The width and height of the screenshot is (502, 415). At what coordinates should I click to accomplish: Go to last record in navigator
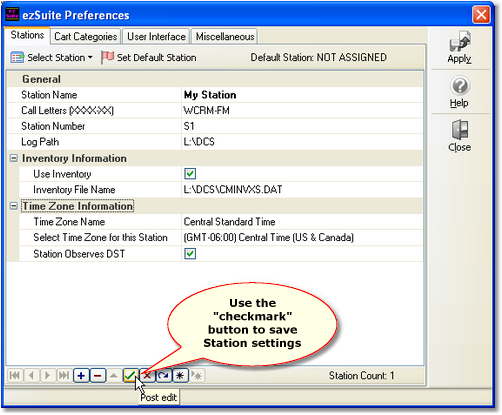tap(64, 376)
